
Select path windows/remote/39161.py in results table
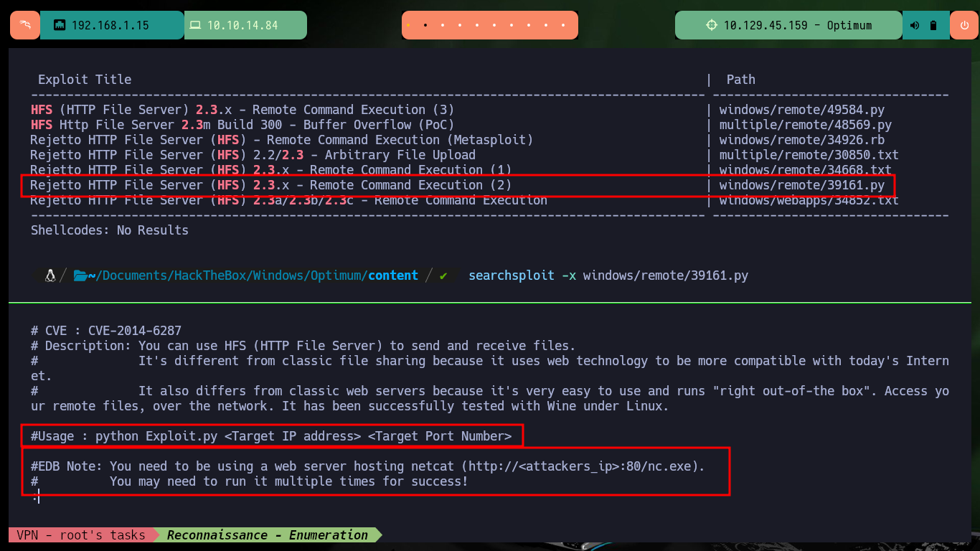pos(802,185)
